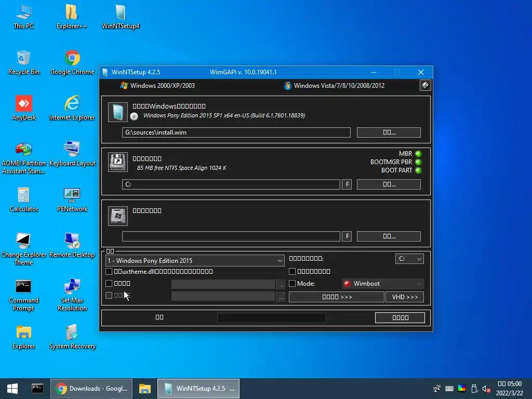
Task: Open the Windows Pony Edition 2015 edition dropdown
Action: [x=195, y=261]
